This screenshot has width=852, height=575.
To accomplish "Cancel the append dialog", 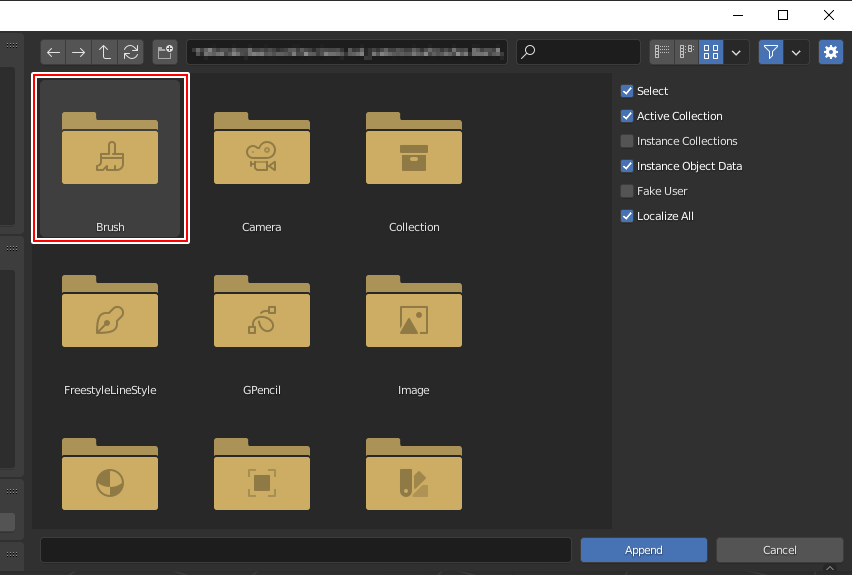I will (x=779, y=550).
